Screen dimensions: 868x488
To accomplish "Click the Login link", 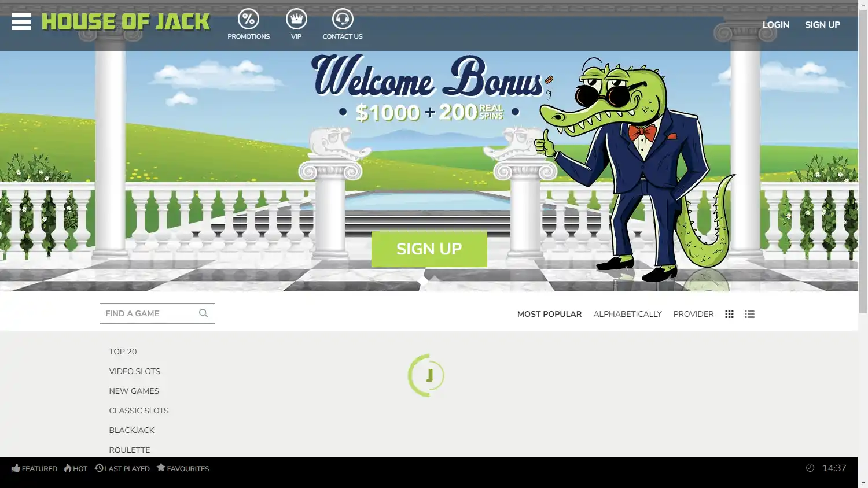I will pyautogui.click(x=775, y=25).
